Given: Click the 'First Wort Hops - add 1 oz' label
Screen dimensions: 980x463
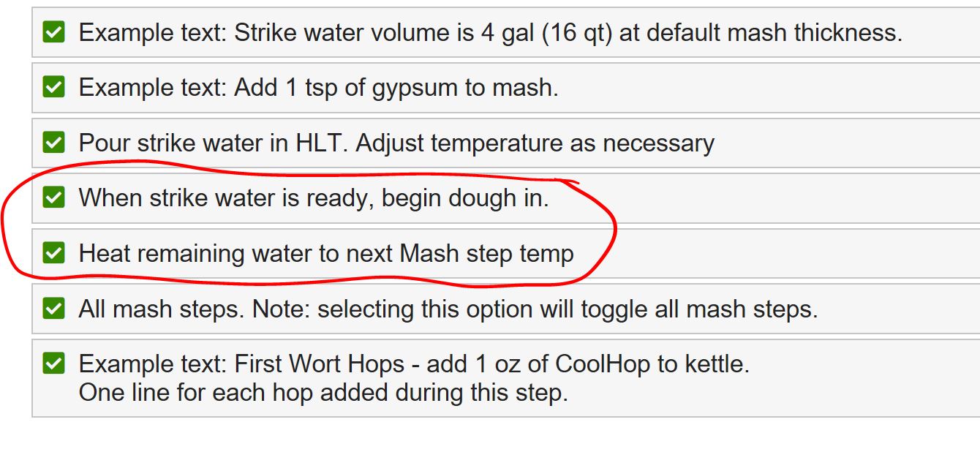Looking at the screenshot, I should tap(380, 364).
